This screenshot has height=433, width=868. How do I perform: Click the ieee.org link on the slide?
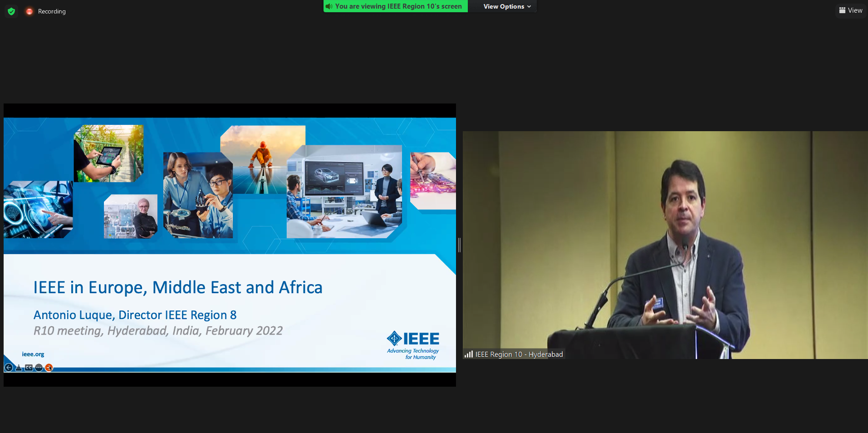(x=33, y=354)
